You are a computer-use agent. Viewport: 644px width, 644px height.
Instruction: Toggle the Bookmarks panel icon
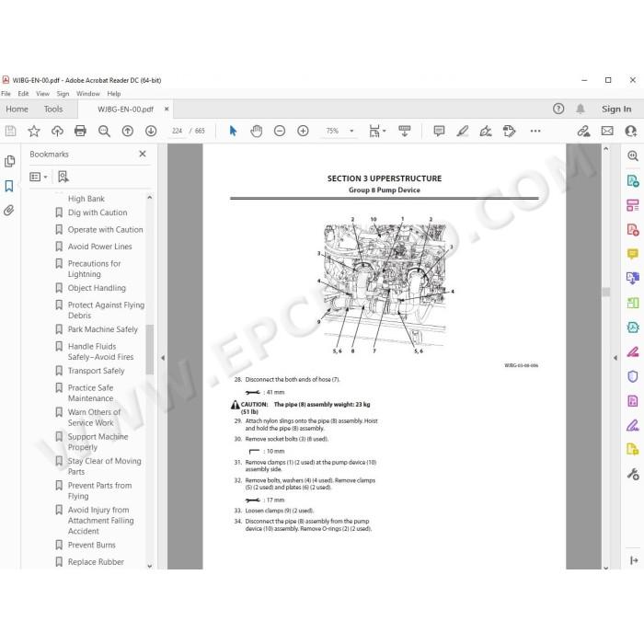click(9, 186)
